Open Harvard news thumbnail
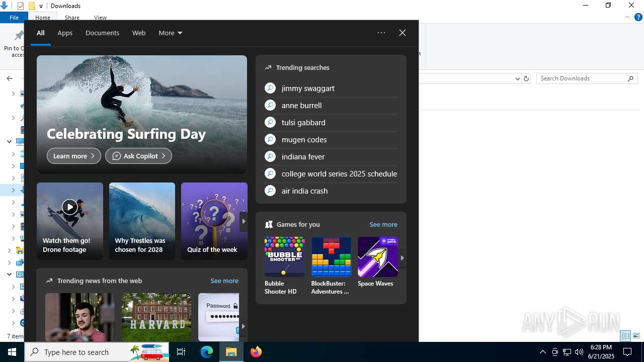Screen dimensions: 644x362 [156, 317]
